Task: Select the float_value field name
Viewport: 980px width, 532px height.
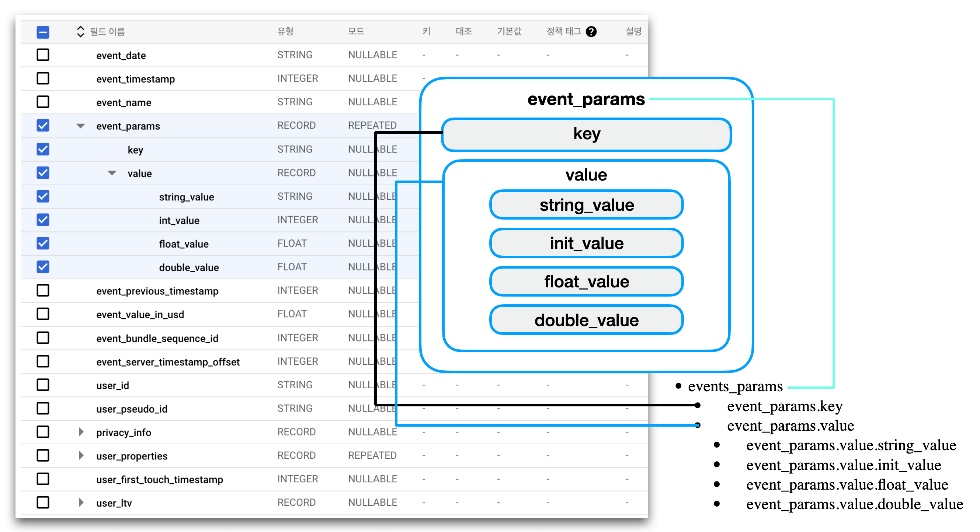Action: [184, 244]
